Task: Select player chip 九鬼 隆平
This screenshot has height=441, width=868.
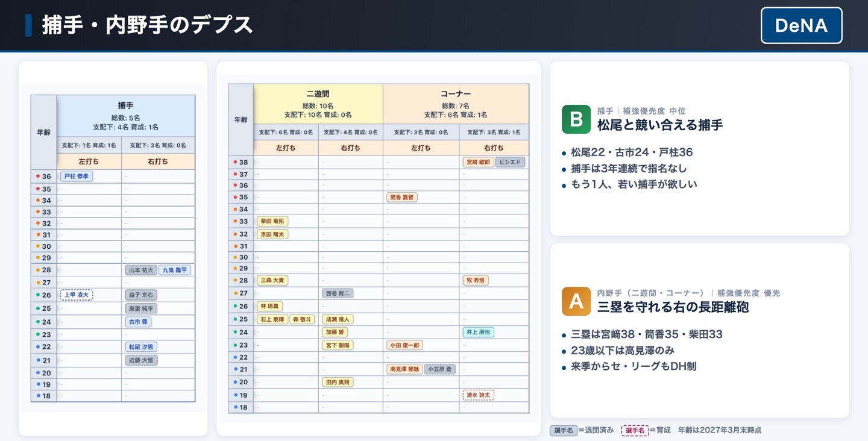Action: pyautogui.click(x=175, y=271)
